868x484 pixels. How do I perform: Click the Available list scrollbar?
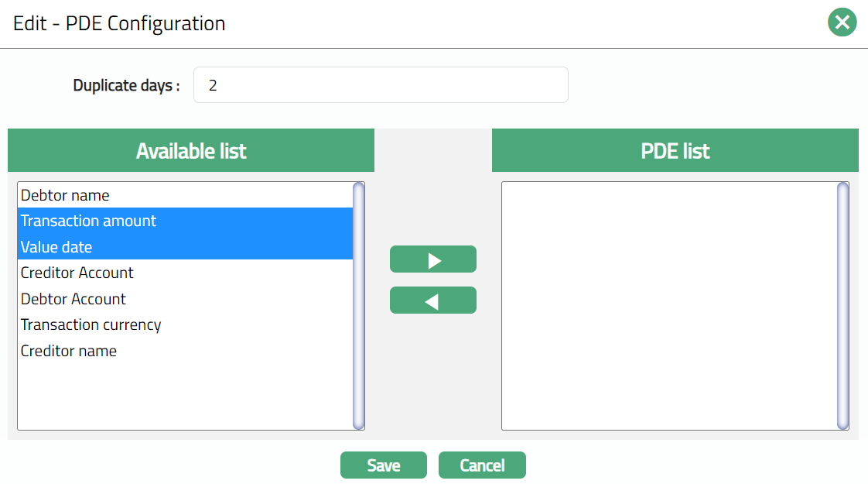(358, 306)
